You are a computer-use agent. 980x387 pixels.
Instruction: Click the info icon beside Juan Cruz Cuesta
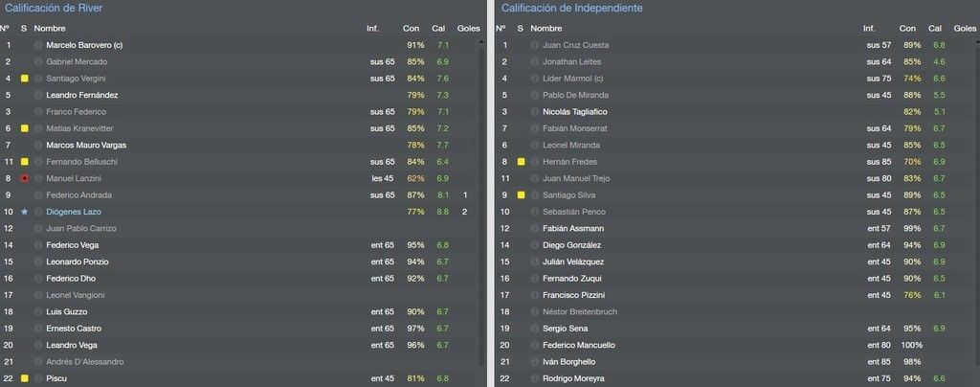point(534,45)
